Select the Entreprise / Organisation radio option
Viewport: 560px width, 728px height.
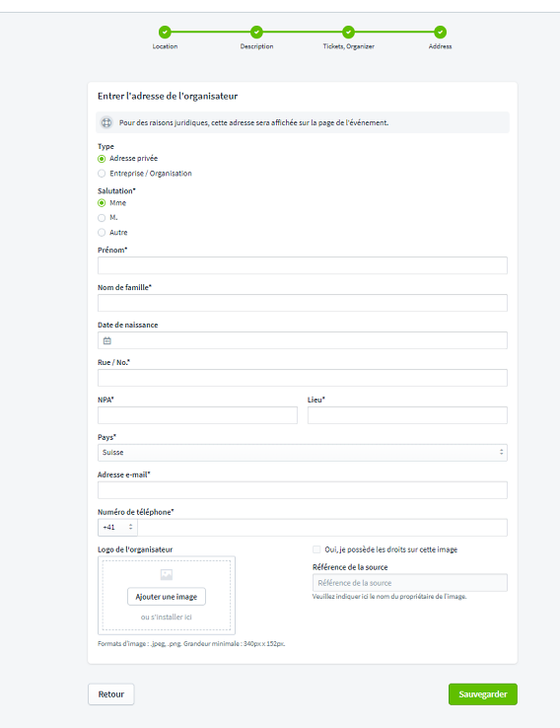pyautogui.click(x=102, y=174)
